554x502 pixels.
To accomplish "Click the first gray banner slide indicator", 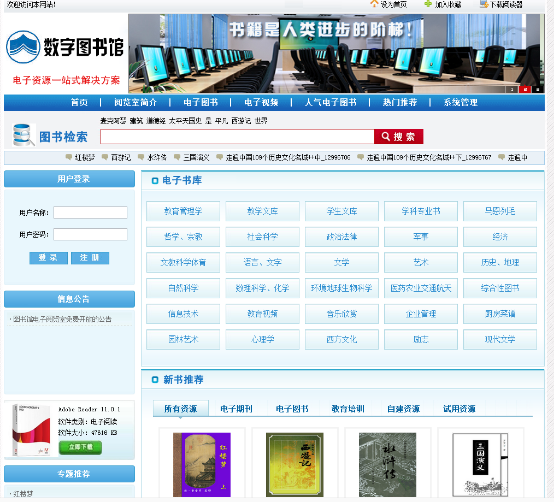I will [512, 90].
